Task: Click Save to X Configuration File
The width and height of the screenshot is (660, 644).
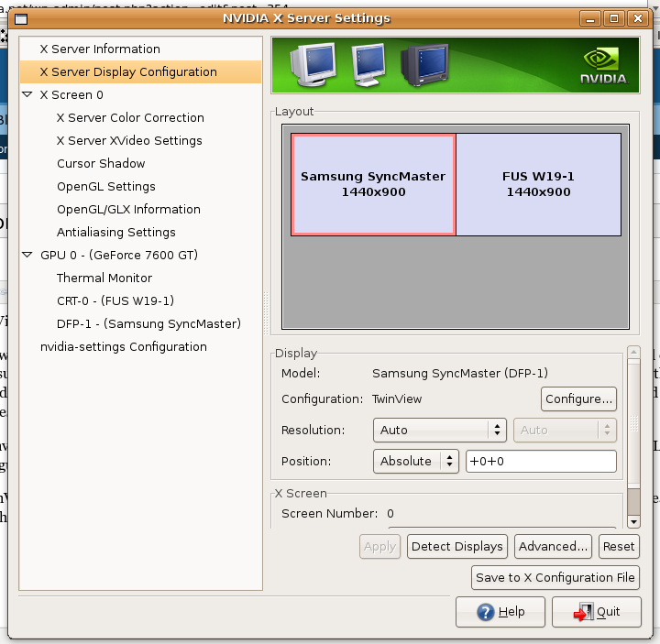Action: [x=555, y=577]
